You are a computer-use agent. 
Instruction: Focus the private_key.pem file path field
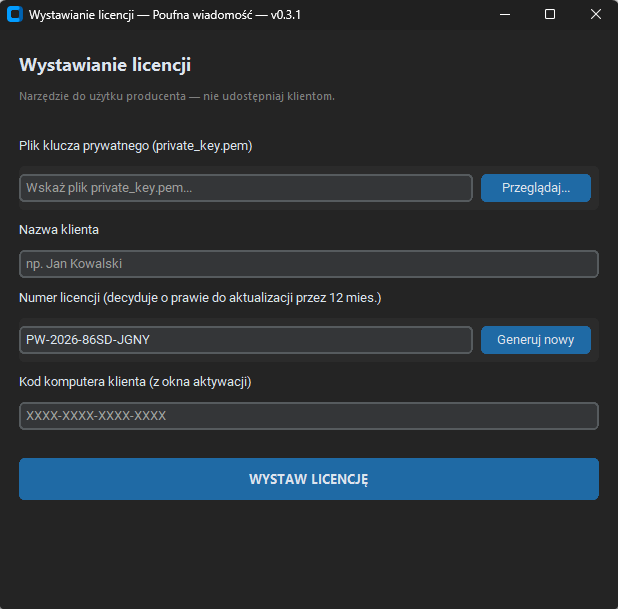[x=246, y=188]
